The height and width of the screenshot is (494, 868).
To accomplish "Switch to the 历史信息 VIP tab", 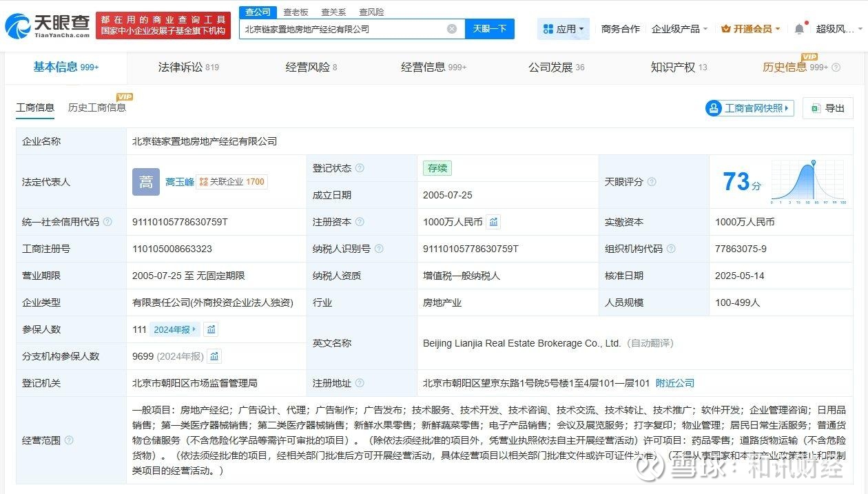I will pos(795,67).
